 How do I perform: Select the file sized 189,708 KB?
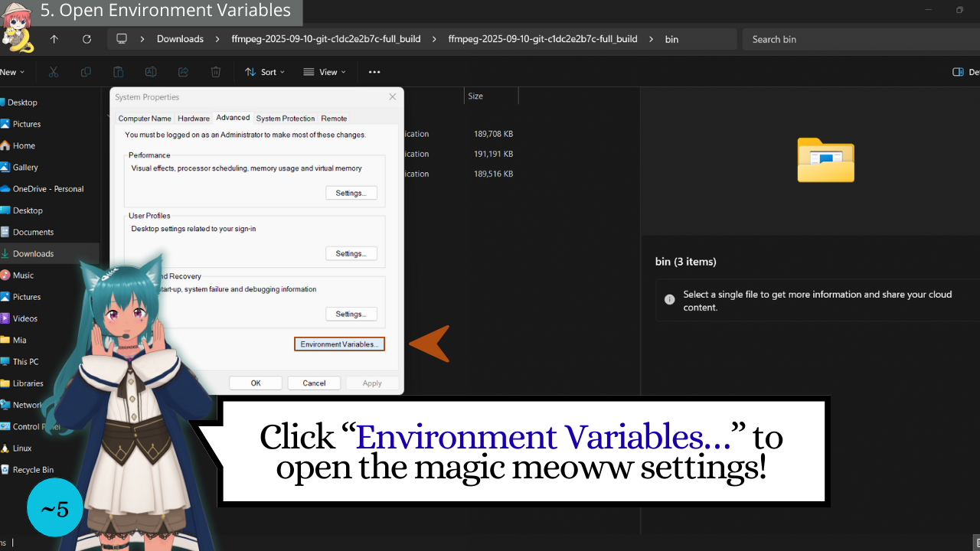coord(493,134)
